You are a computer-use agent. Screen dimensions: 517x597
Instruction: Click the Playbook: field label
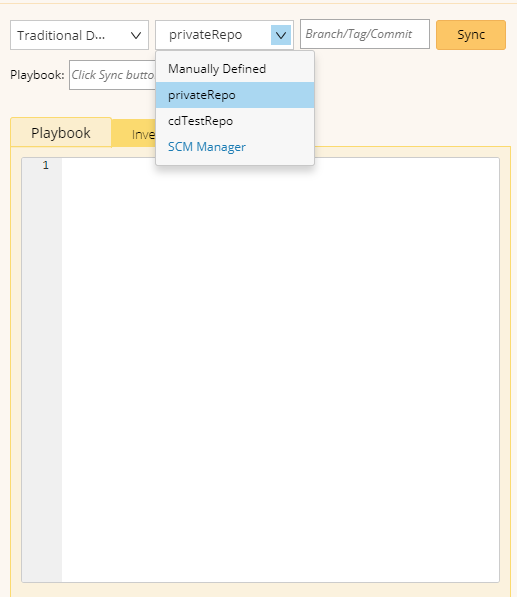click(37, 75)
